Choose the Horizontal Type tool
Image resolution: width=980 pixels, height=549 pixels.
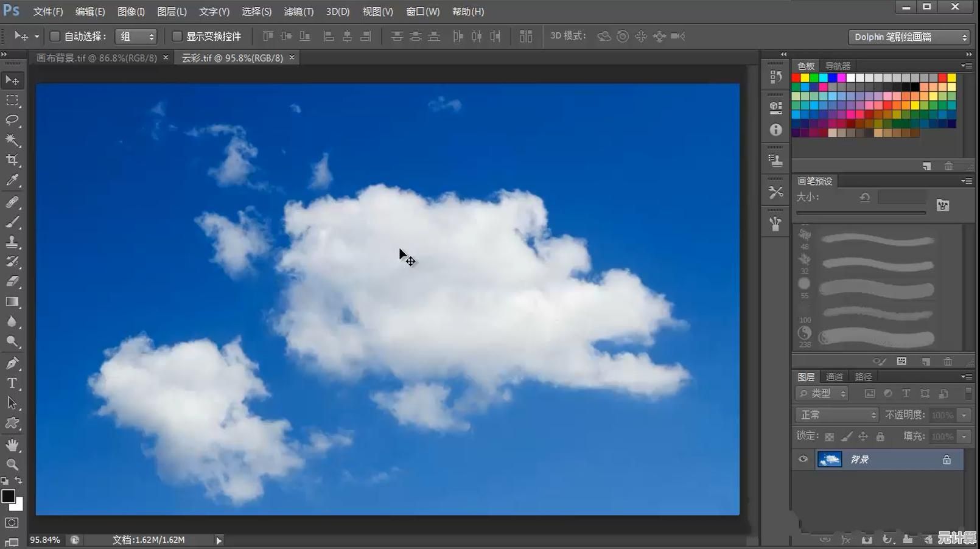12,383
